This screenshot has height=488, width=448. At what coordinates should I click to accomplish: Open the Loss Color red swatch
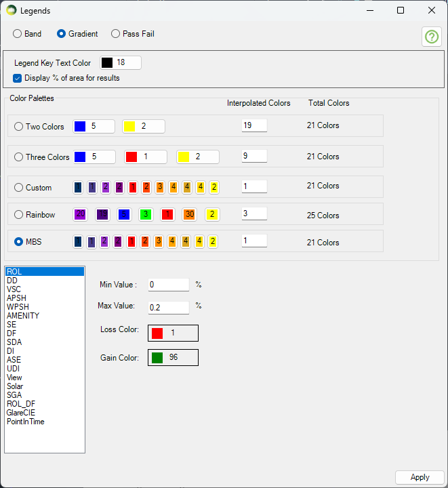pyautogui.click(x=173, y=333)
